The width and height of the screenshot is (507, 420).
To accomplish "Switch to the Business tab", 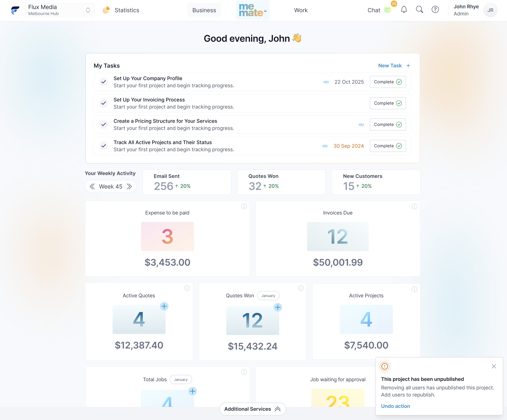I will 204,10.
